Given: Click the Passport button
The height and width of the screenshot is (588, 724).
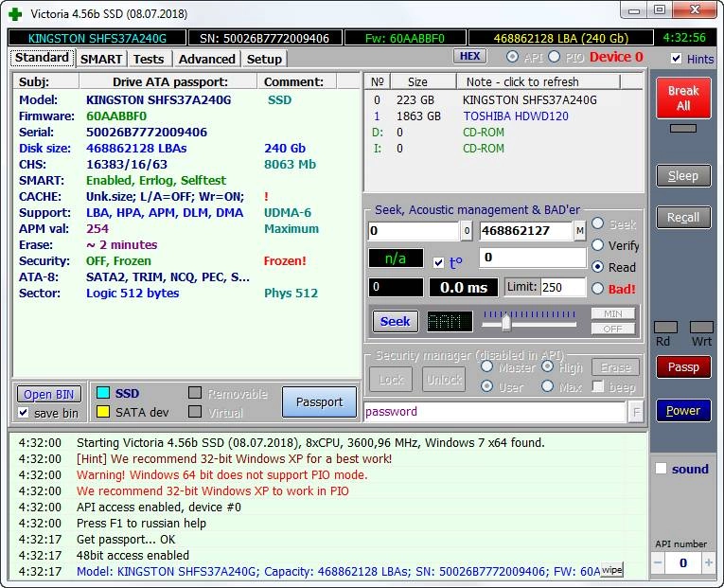Looking at the screenshot, I should pyautogui.click(x=319, y=401).
